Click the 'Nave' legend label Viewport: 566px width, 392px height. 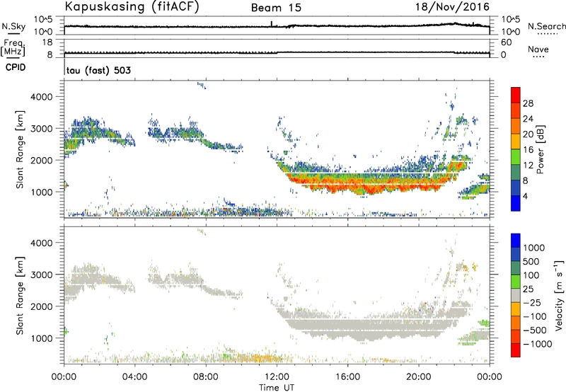click(x=538, y=50)
